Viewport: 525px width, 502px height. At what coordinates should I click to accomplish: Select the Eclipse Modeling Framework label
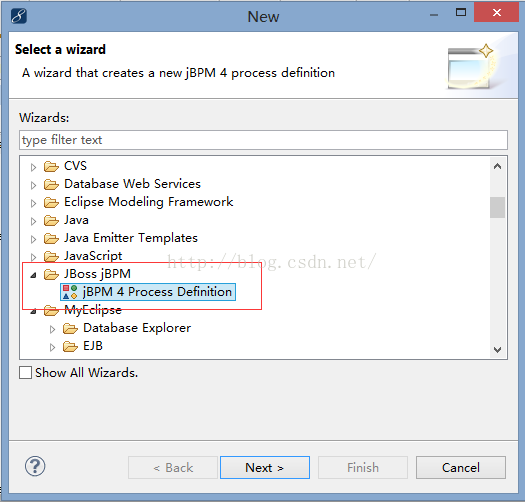point(148,202)
